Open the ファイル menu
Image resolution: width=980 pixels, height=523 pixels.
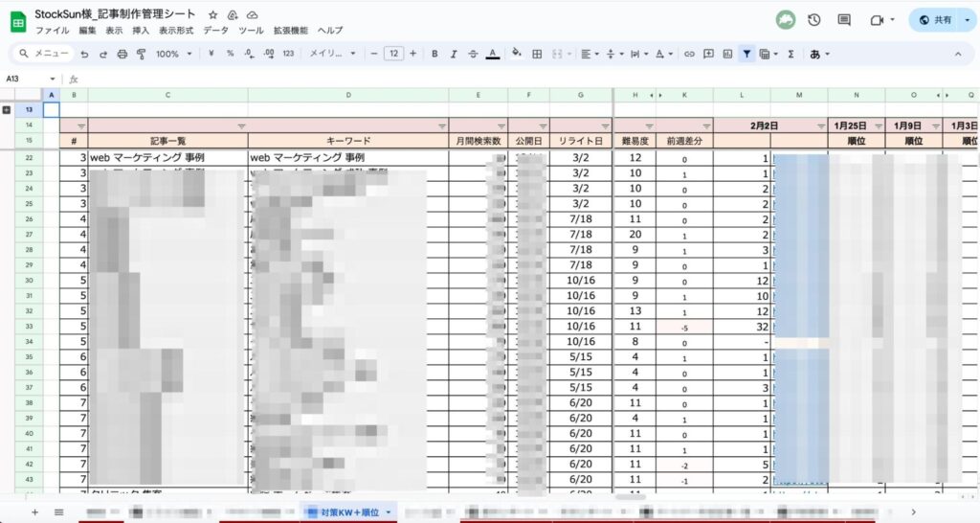tap(52, 30)
